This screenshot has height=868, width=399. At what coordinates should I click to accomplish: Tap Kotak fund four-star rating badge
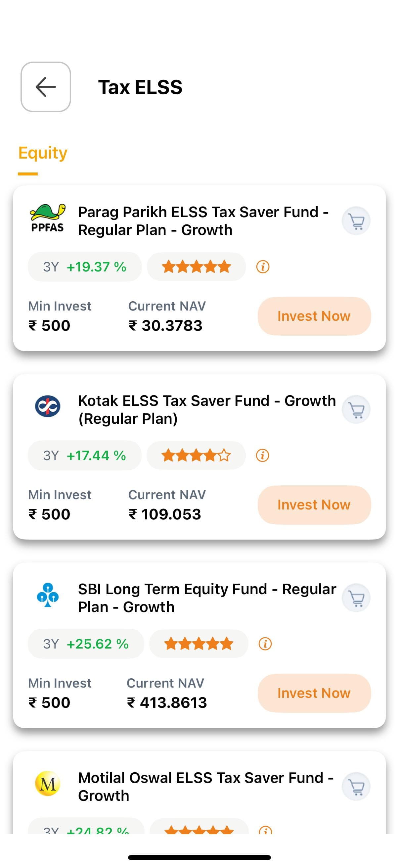point(196,456)
